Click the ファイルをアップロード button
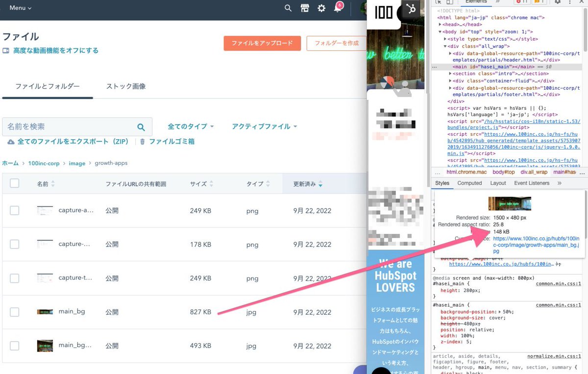588x374 pixels. (263, 43)
